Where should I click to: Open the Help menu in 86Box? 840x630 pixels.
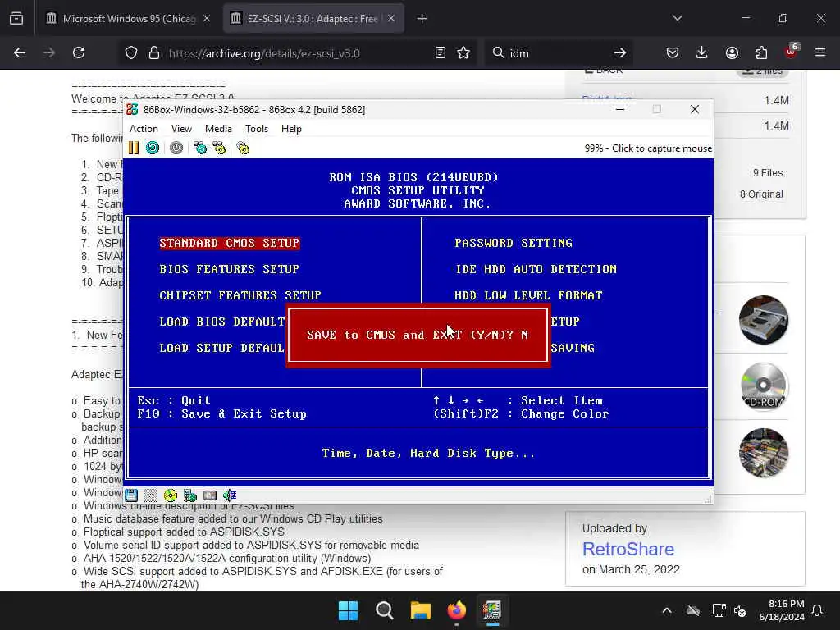click(291, 129)
